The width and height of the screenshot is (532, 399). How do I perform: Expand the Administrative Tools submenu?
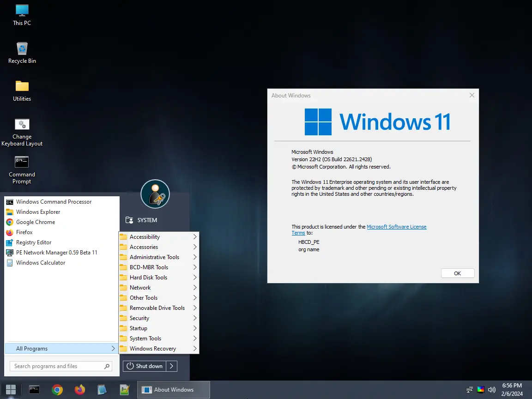point(155,257)
